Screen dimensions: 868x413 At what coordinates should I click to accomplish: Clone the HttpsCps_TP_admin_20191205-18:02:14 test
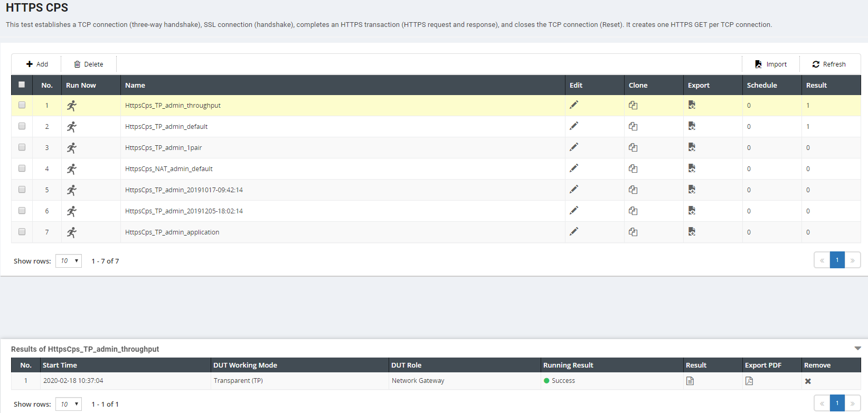tap(633, 211)
